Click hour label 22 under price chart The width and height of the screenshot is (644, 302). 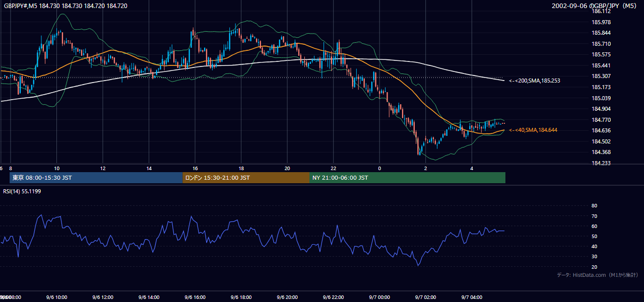click(333, 168)
